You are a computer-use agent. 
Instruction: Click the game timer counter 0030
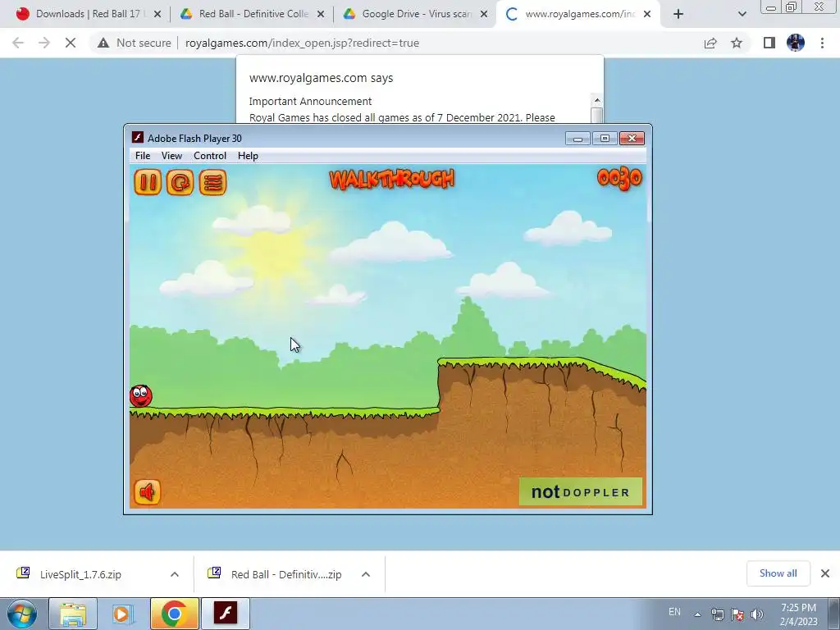coord(619,178)
